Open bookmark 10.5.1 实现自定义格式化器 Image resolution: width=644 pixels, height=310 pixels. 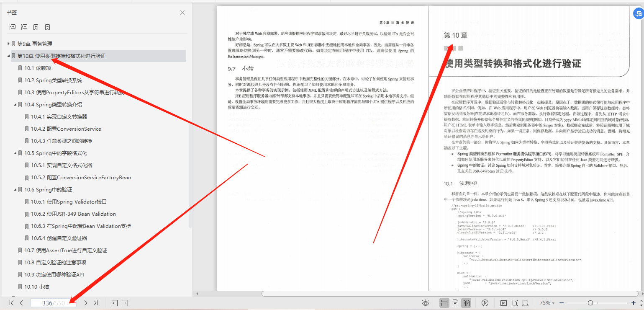pos(62,165)
